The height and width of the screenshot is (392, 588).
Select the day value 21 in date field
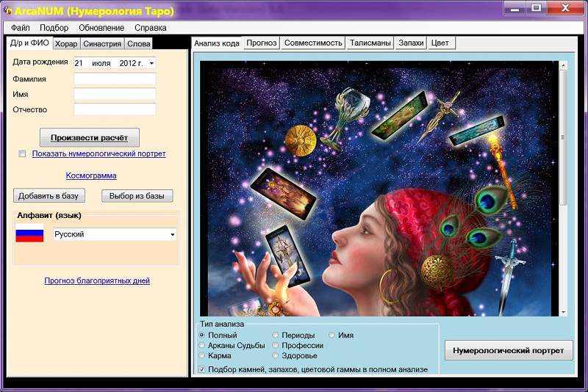pyautogui.click(x=79, y=63)
